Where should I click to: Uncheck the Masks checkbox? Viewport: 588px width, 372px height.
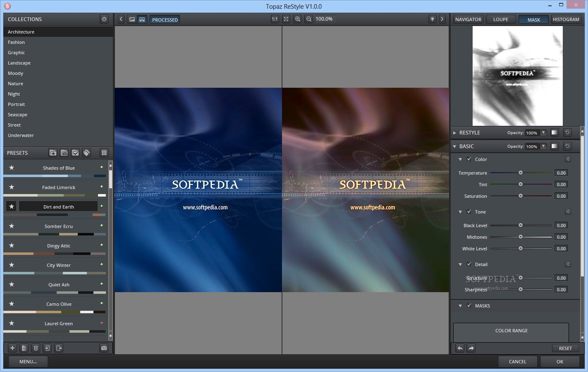click(469, 305)
